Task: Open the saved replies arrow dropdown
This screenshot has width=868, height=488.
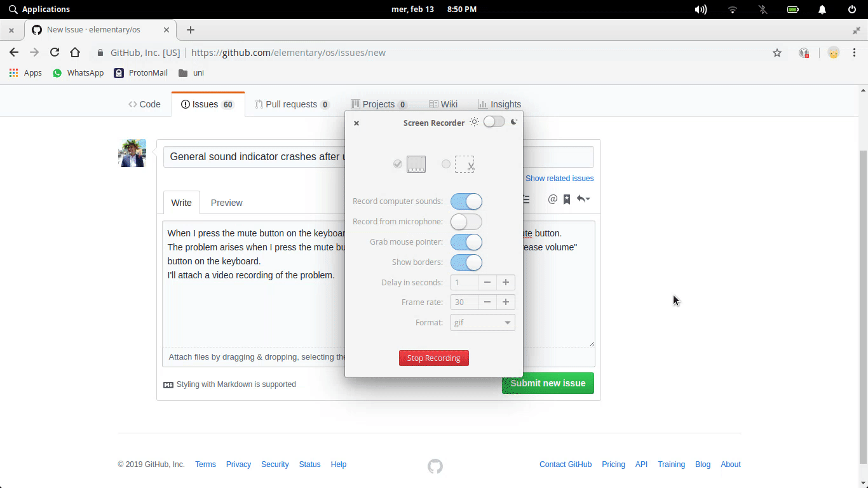Action: (x=583, y=200)
